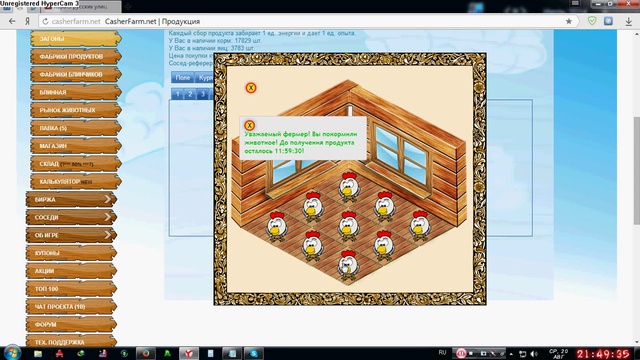Click the center chicken in the coop
The image size is (640, 360).
tap(348, 227)
